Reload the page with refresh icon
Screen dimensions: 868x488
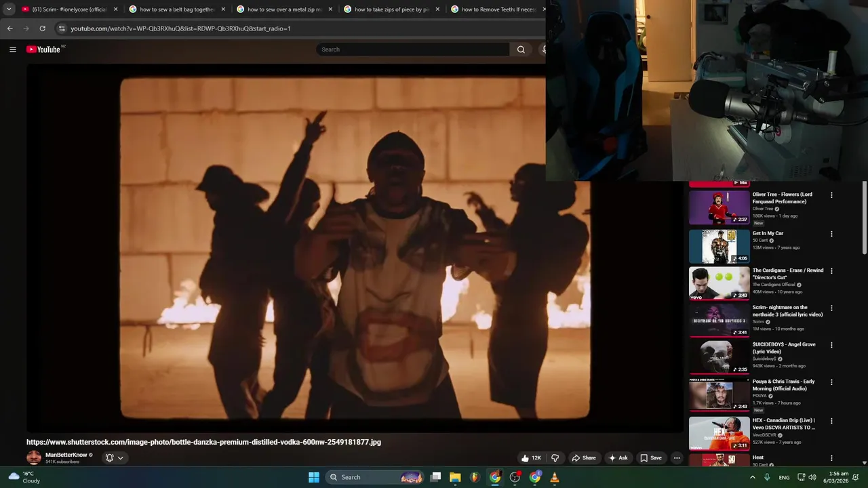click(x=42, y=28)
